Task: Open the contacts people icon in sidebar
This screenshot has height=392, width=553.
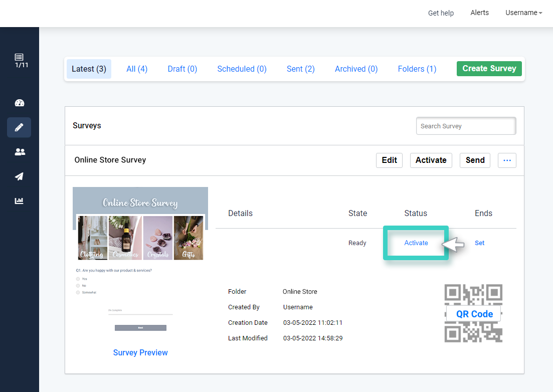Action: pyautogui.click(x=20, y=152)
